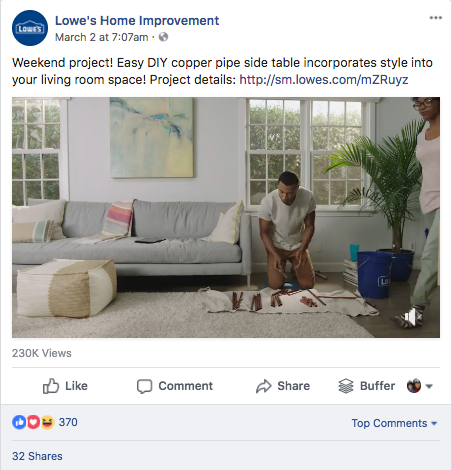Screen dimensions: 452x470
Task: Open the sm.lowes.com project details link
Action: (x=324, y=80)
